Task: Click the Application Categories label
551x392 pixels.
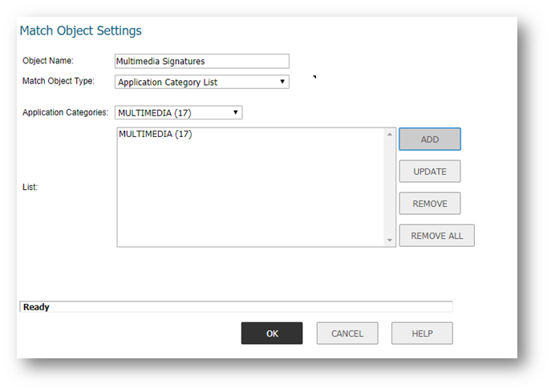Action: pos(65,113)
